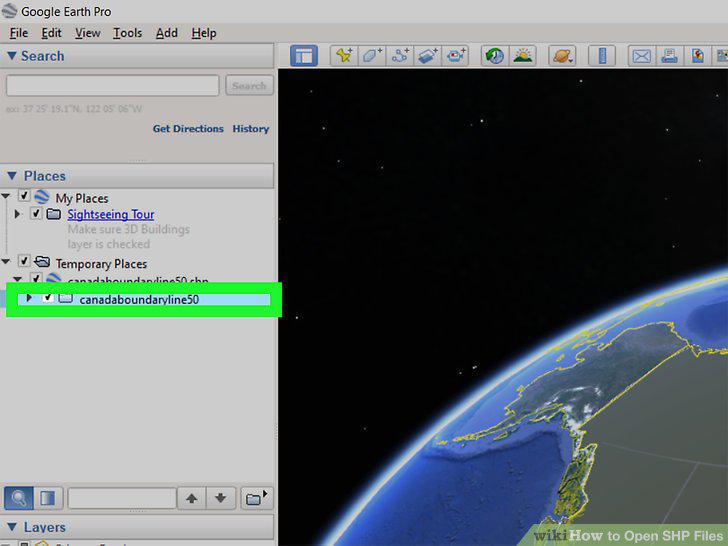Record a tour with the camera icon
This screenshot has width=728, height=546.
click(455, 56)
